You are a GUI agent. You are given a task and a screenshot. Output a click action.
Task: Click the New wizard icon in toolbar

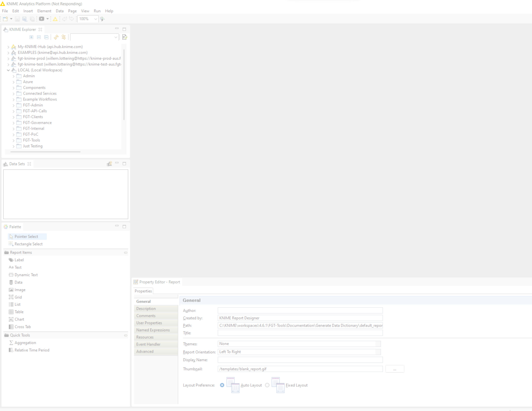(x=5, y=19)
